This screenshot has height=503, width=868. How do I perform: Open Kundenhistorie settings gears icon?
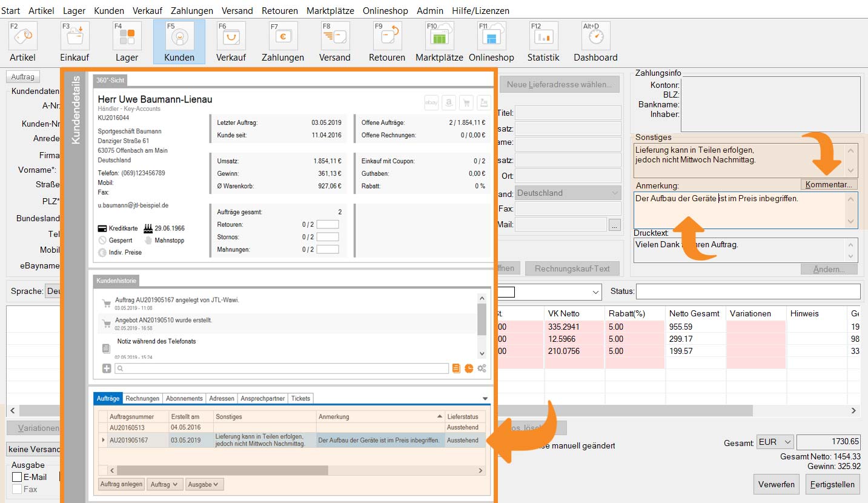(482, 368)
